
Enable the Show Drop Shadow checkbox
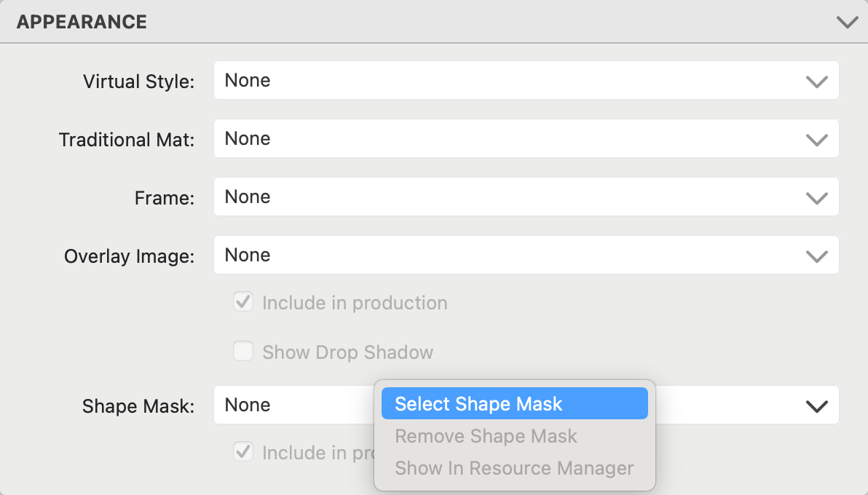(x=242, y=352)
